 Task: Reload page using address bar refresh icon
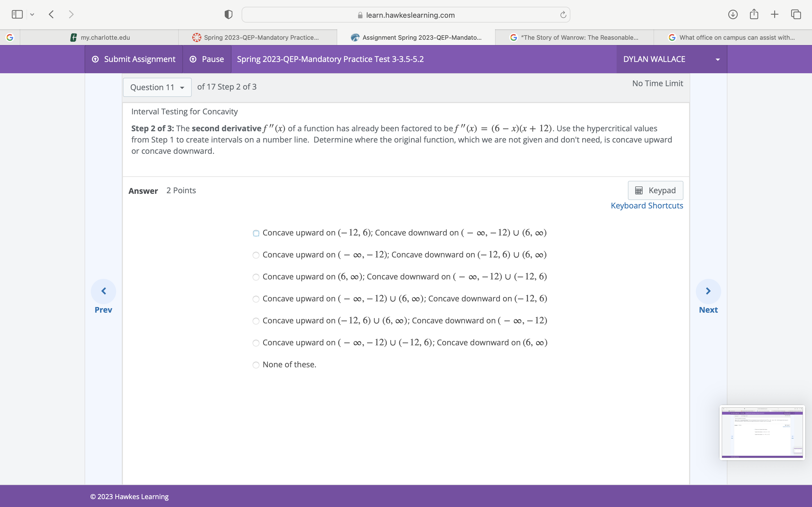[x=563, y=15]
